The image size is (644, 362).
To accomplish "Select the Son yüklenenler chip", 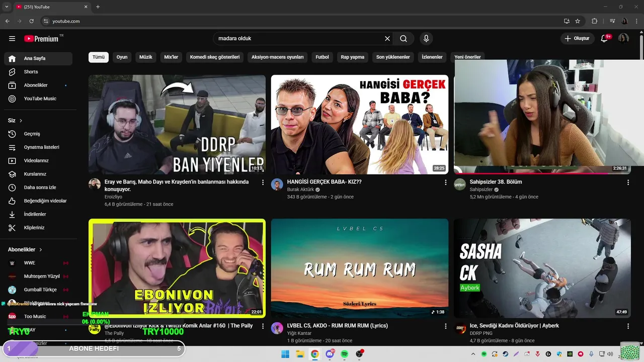I will (x=393, y=57).
